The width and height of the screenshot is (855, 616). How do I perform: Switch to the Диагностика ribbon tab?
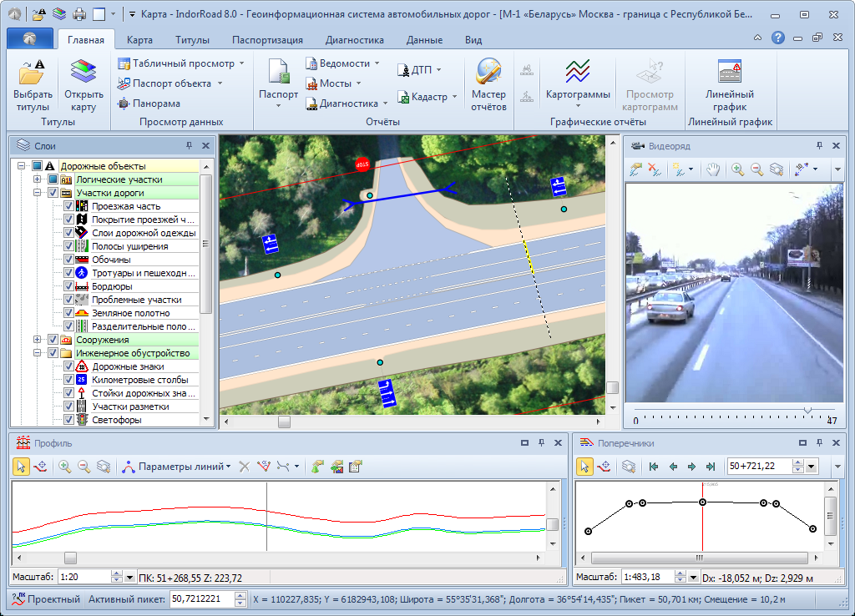[354, 40]
